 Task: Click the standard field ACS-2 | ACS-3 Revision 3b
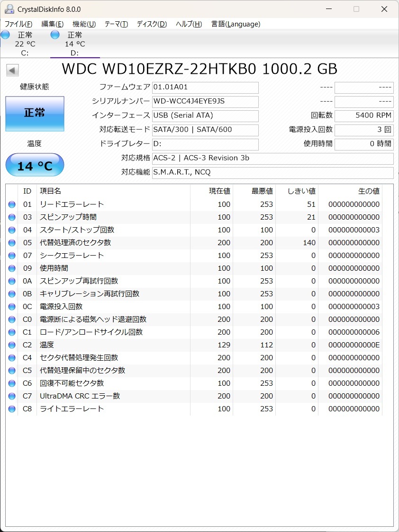(272, 159)
